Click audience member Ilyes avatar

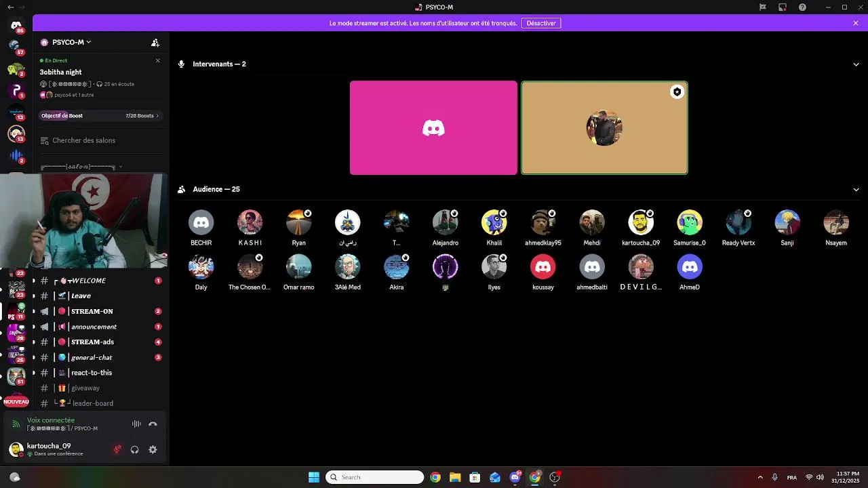[494, 267]
